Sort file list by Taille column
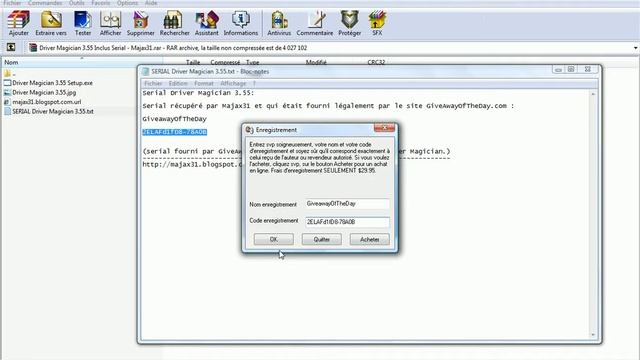 pos(193,62)
